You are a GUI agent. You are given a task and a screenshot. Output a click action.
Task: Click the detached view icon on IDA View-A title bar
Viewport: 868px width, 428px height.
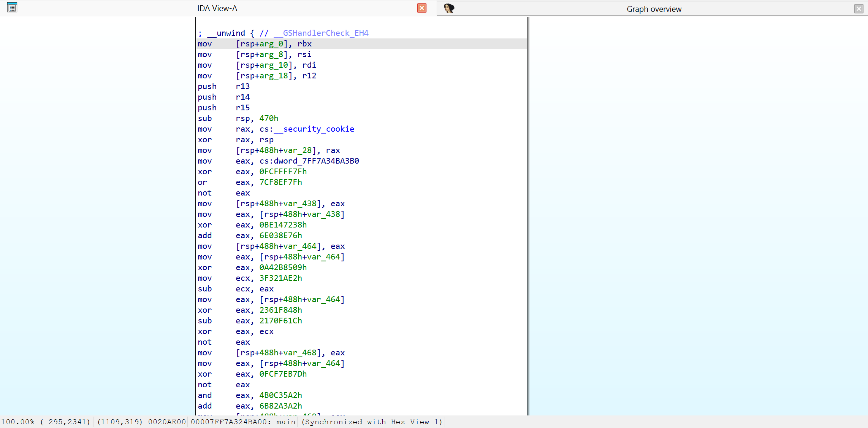click(x=12, y=7)
